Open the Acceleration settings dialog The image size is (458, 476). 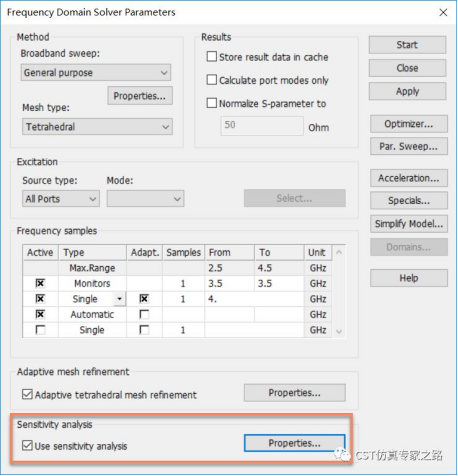click(x=409, y=178)
